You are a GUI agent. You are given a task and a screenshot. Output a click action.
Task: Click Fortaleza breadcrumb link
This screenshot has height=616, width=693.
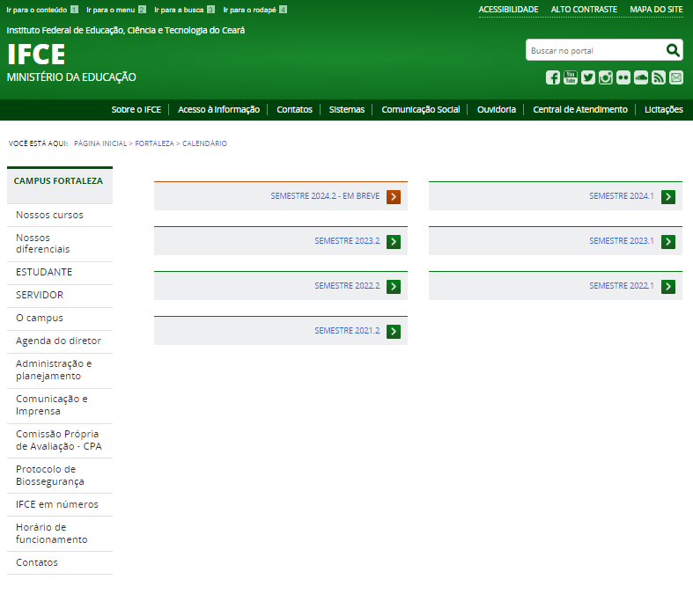click(155, 143)
